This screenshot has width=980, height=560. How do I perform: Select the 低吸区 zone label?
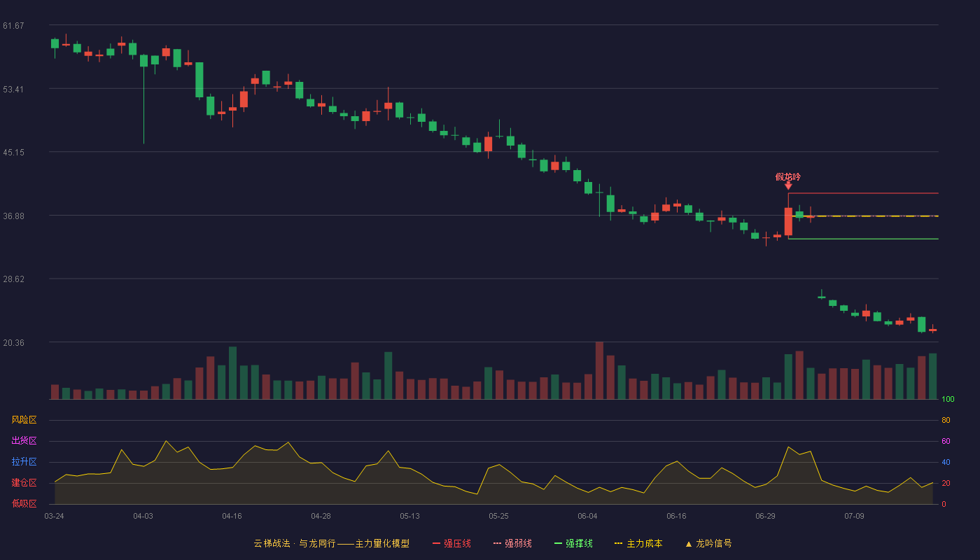point(24,503)
